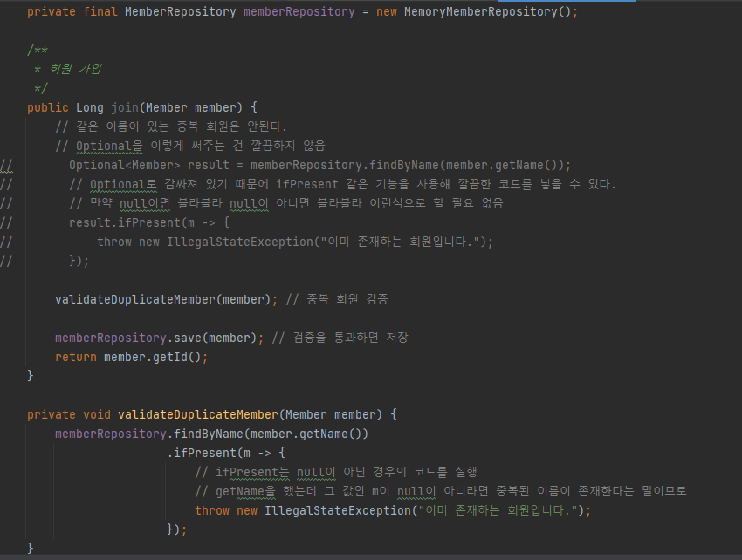Click the 'new' keyword before MemoryMemberRepository
Image resolution: width=742 pixels, height=560 pixels.
387,12
